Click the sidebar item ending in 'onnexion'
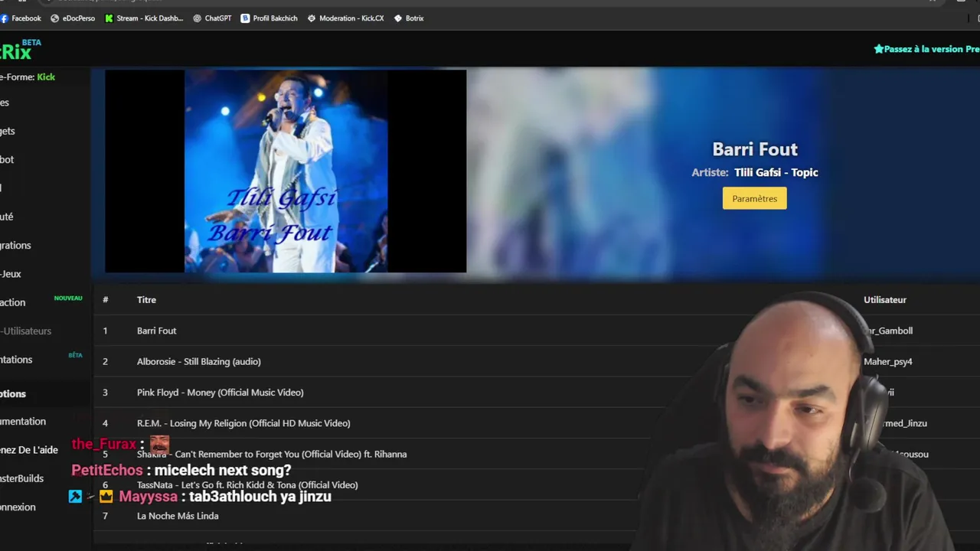Image resolution: width=980 pixels, height=551 pixels. 18,507
